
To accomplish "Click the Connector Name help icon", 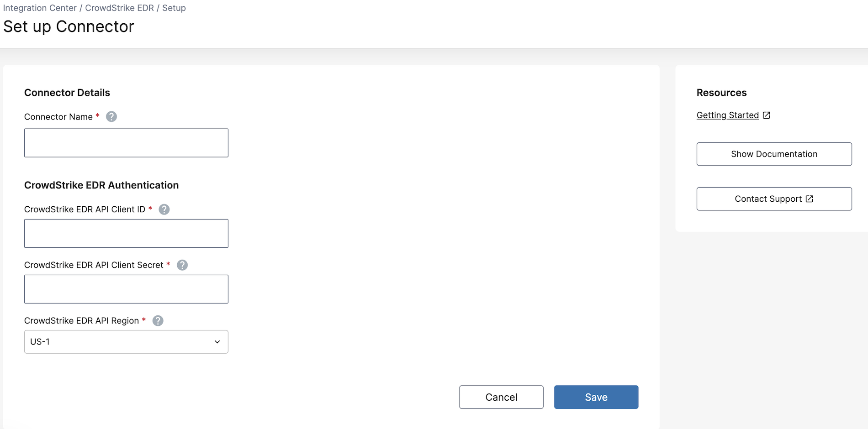I will [x=111, y=117].
